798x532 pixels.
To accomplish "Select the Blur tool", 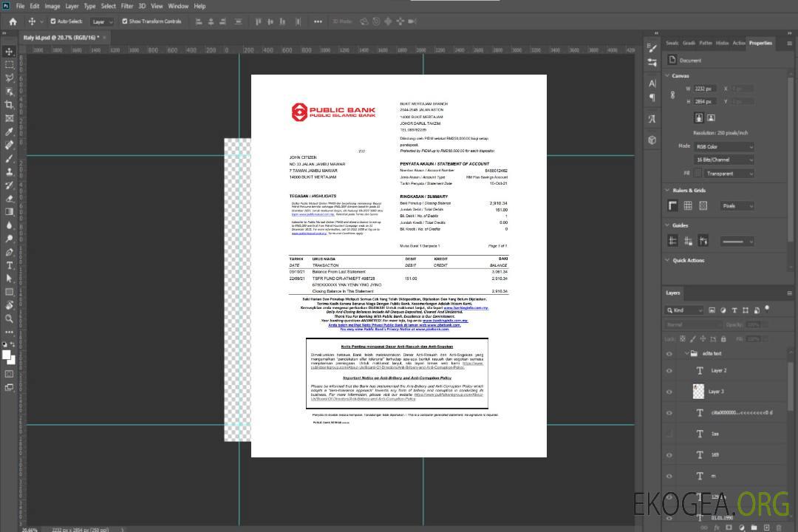I will 9,225.
